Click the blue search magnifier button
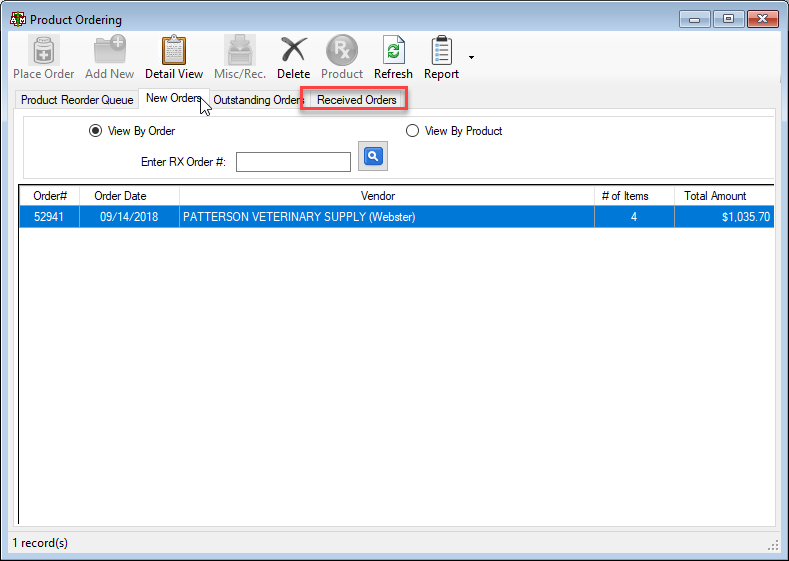The height and width of the screenshot is (561, 789). (373, 156)
